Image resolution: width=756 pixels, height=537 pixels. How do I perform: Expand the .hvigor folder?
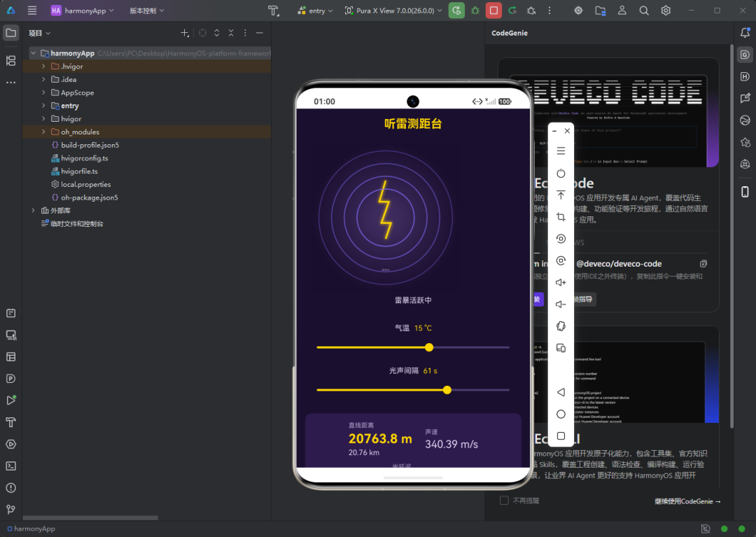[43, 66]
